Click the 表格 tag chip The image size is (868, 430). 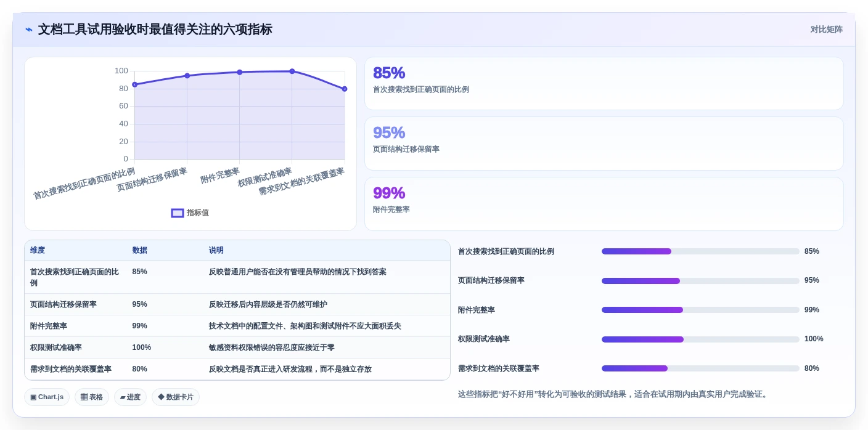pyautogui.click(x=92, y=397)
